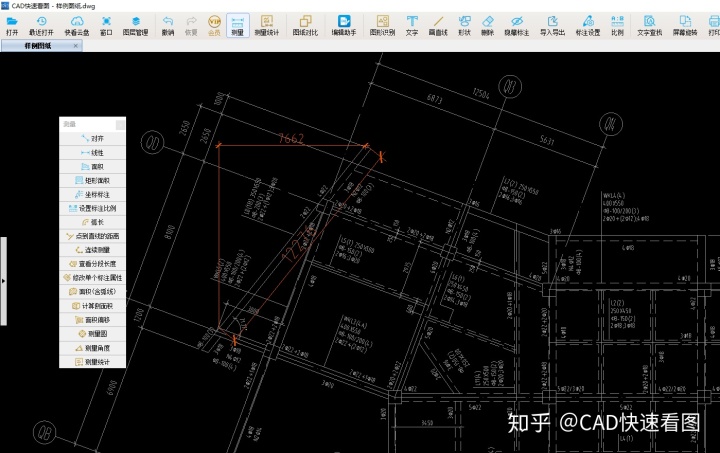Select 弧长 arc length tool
This screenshot has height=453, width=720.
(92, 222)
